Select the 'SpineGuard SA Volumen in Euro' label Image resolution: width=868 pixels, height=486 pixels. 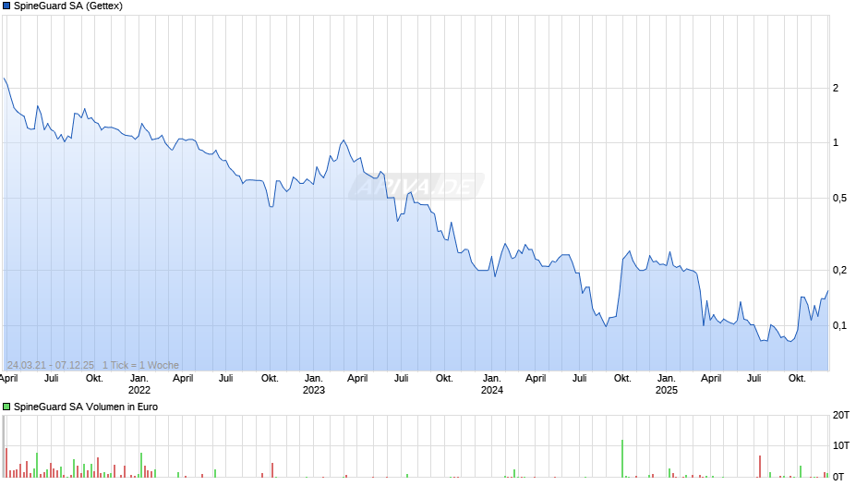tap(86, 407)
